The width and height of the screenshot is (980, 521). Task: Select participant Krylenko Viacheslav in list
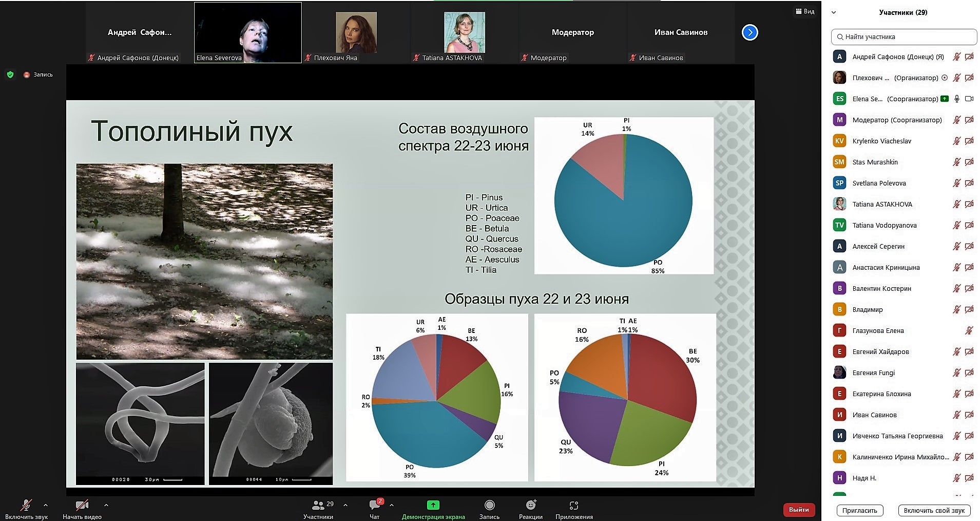pyautogui.click(x=904, y=141)
